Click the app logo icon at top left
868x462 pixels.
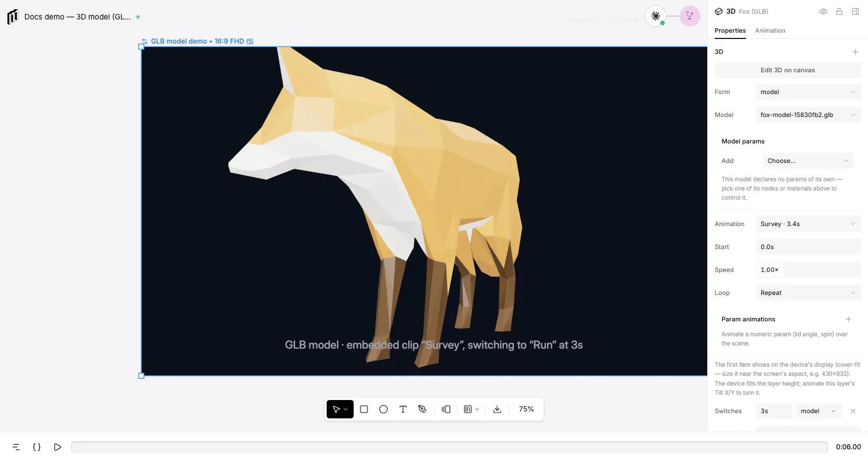coord(13,17)
